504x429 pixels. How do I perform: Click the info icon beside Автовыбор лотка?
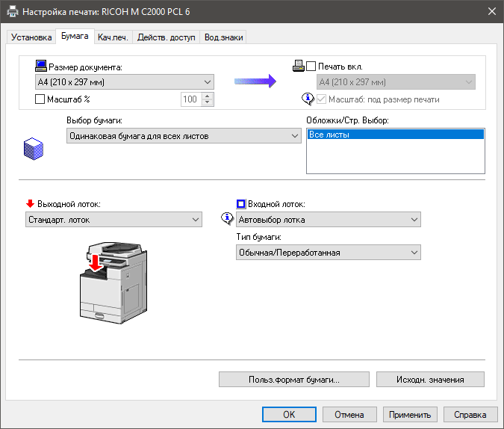pyautogui.click(x=227, y=219)
